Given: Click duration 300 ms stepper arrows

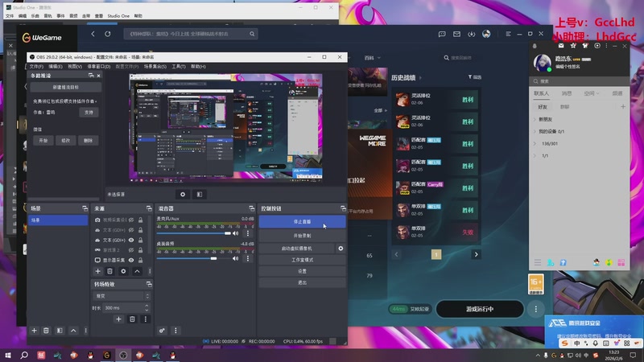Looking at the screenshot, I should pos(147,307).
